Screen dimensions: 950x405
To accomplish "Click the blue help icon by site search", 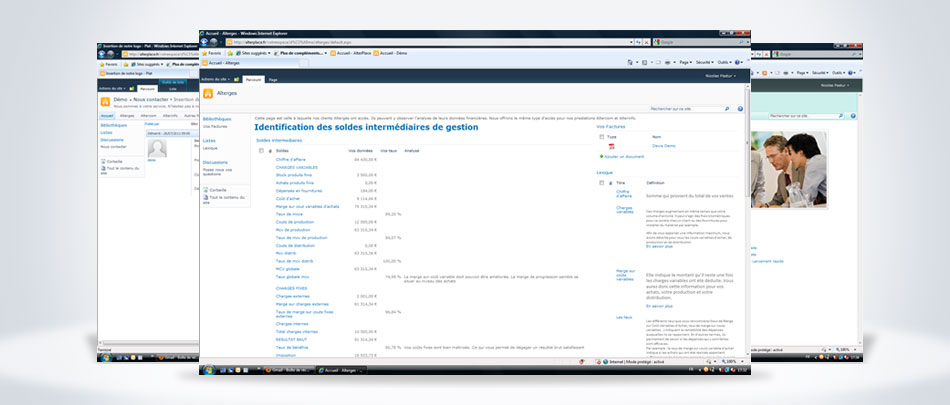I will (x=740, y=109).
